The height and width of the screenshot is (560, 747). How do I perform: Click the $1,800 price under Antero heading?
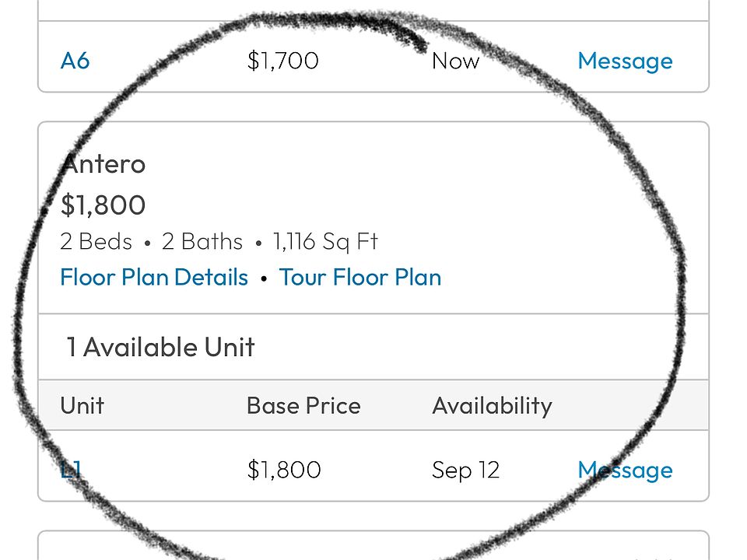pyautogui.click(x=103, y=205)
